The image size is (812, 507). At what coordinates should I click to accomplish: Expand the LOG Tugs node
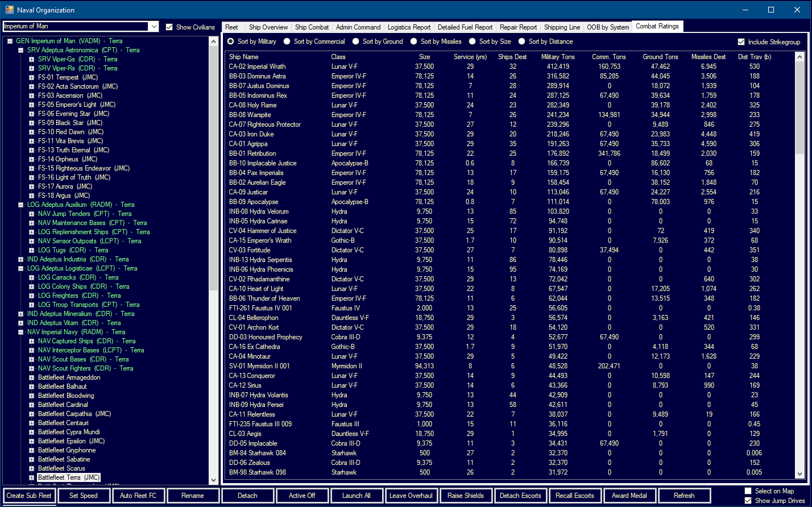coord(32,250)
